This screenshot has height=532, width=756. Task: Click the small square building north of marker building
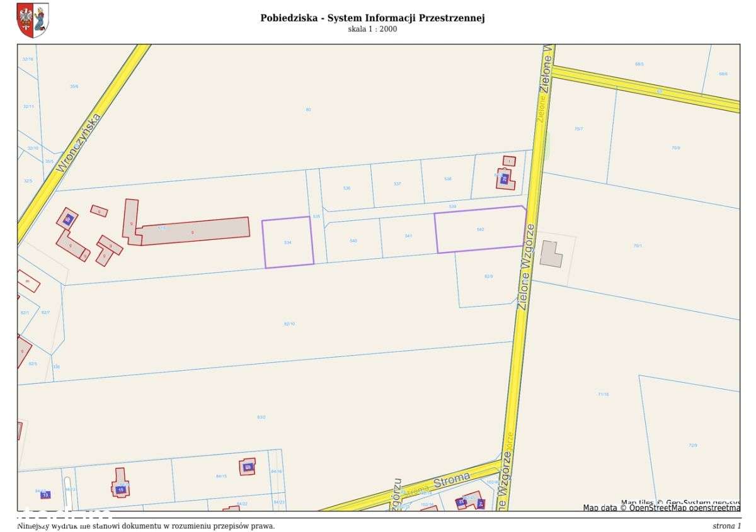(509, 161)
